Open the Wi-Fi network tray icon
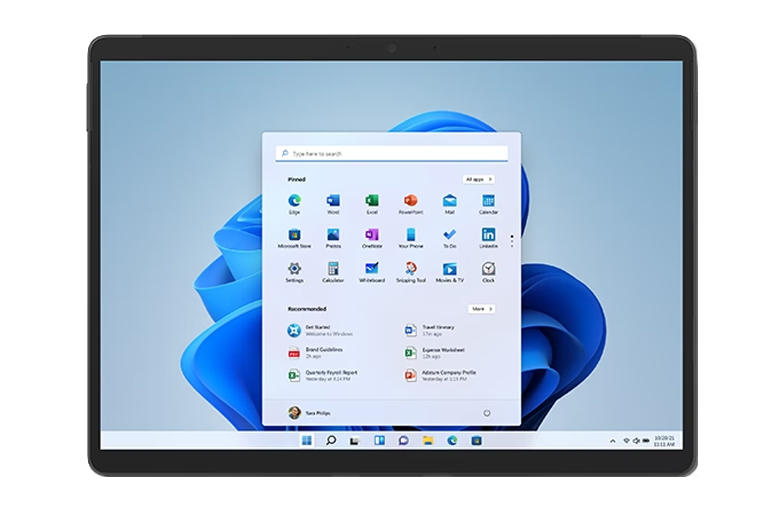 coord(626,441)
